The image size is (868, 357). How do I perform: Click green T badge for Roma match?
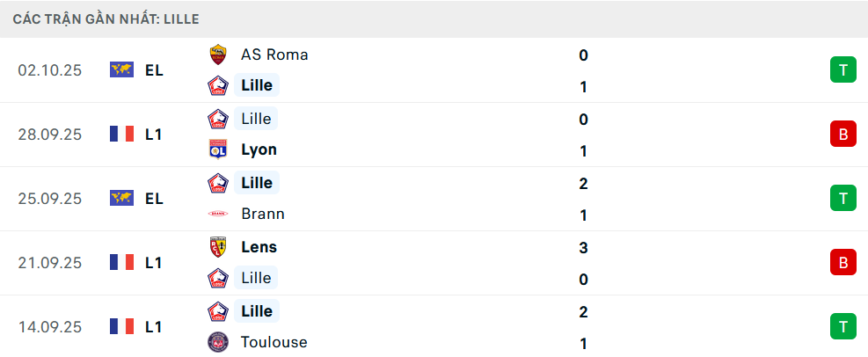click(842, 69)
